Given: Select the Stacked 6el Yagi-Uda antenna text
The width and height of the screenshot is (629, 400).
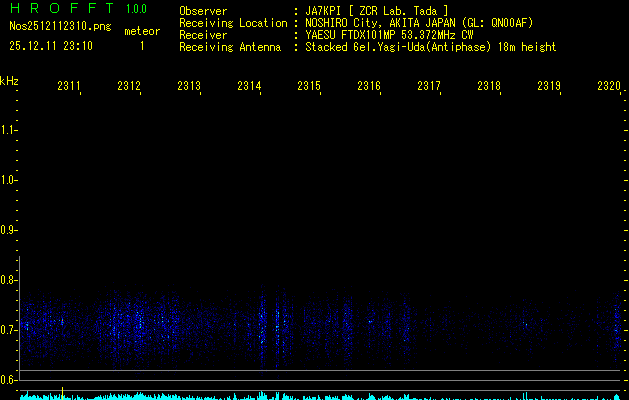Looking at the screenshot, I should tap(430, 46).
